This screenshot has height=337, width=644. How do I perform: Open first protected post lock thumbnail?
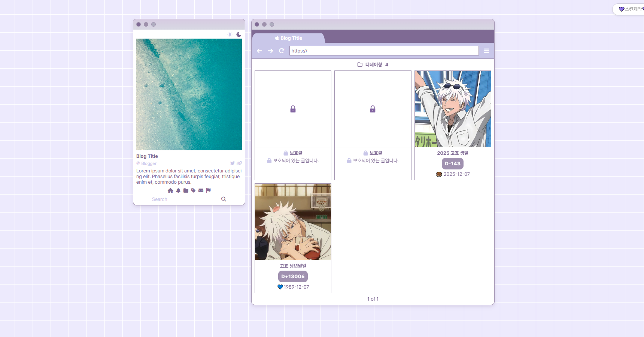[293, 109]
